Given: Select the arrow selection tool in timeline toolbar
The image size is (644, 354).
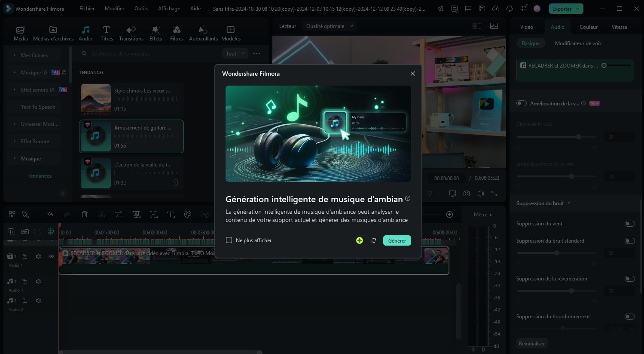Looking at the screenshot, I should 25,214.
